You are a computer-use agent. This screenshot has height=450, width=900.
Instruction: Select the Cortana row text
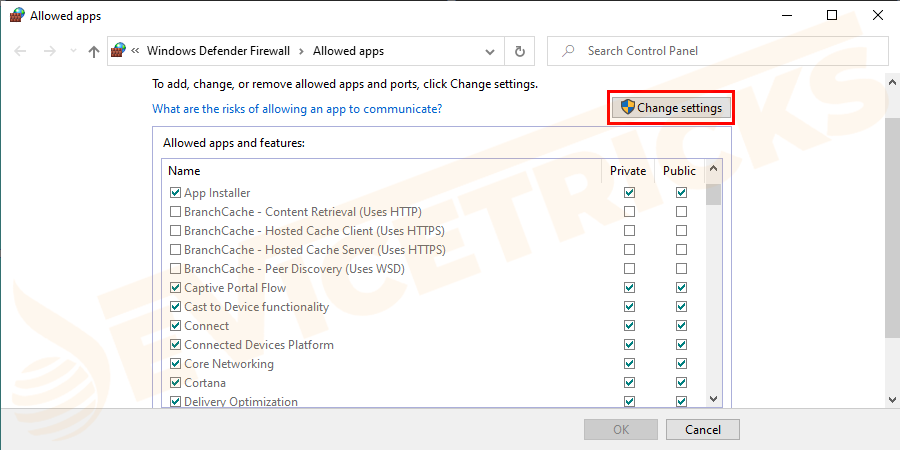pos(205,383)
